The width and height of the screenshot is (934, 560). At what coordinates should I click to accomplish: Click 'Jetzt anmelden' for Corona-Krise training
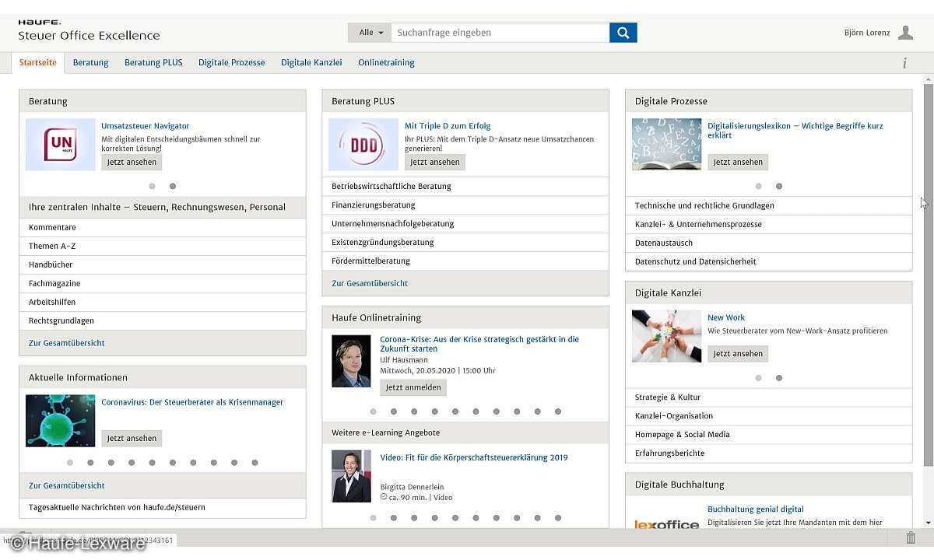click(x=413, y=387)
